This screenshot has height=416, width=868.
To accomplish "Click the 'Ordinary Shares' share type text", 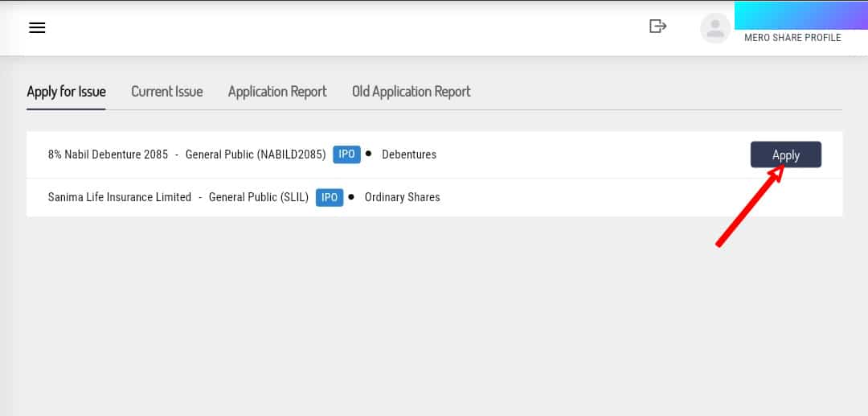I will point(403,197).
